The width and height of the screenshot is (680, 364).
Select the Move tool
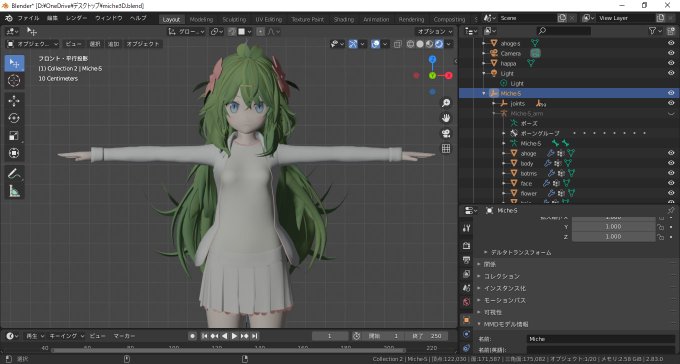click(14, 101)
